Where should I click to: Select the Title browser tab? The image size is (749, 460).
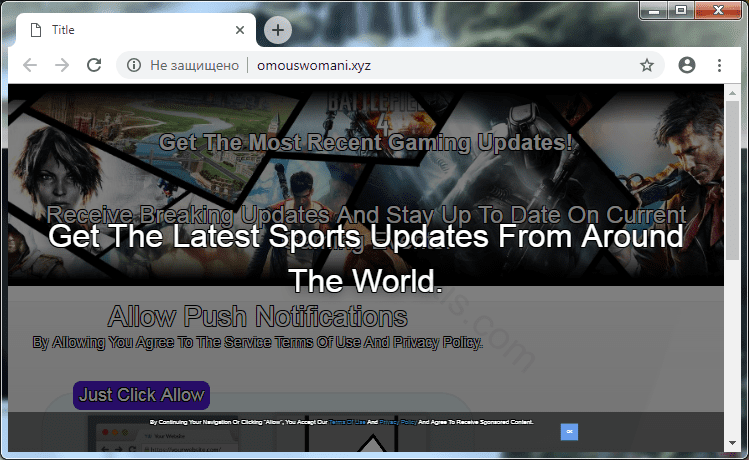pyautogui.click(x=130, y=30)
